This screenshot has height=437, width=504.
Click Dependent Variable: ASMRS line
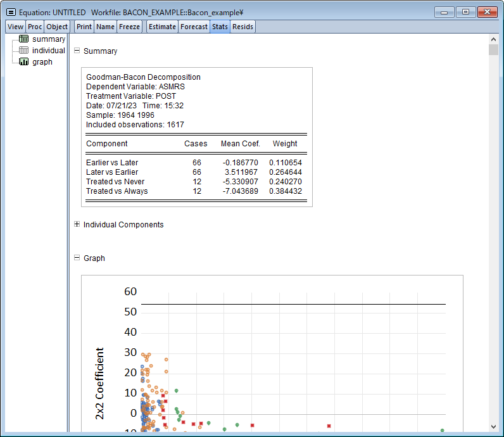tap(135, 87)
